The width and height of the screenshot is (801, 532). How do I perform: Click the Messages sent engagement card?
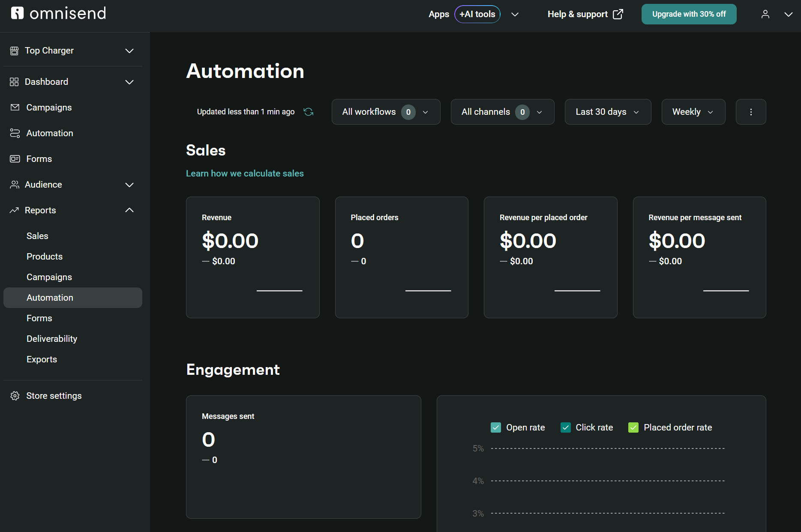pyautogui.click(x=303, y=457)
